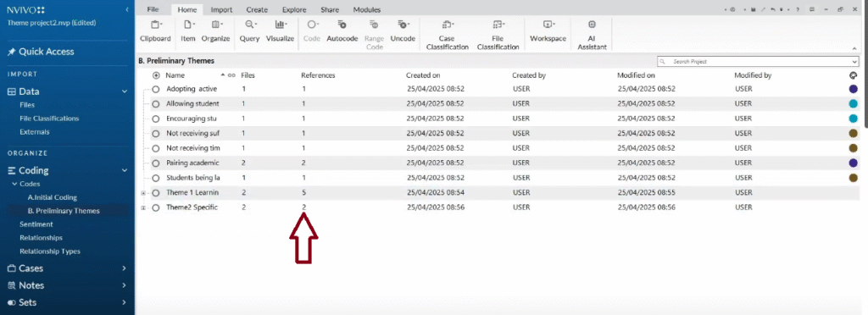
Task: Open the Organize ribbon menu
Action: tap(215, 31)
